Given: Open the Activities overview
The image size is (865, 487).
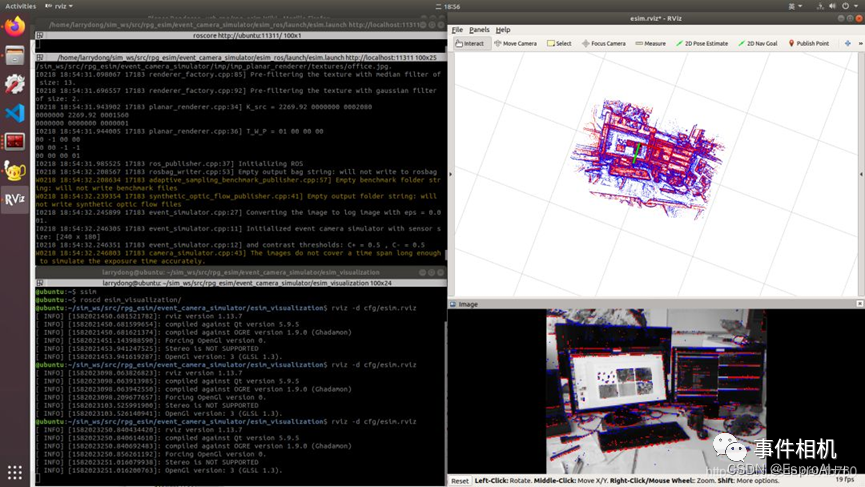Looking at the screenshot, I should (x=20, y=6).
